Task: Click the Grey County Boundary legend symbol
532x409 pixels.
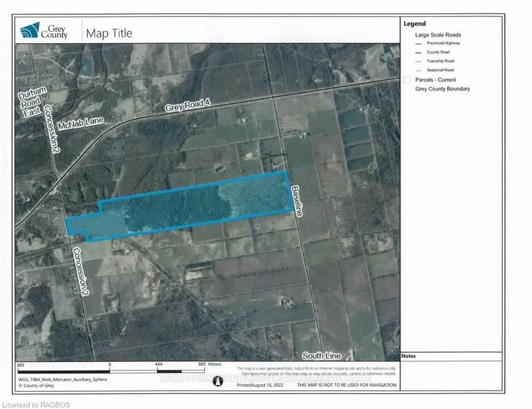Action: click(x=407, y=89)
